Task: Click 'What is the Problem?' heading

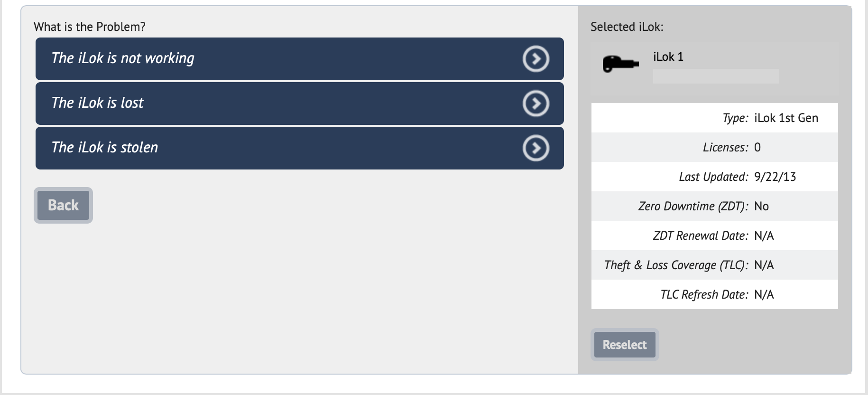Action: [x=90, y=27]
